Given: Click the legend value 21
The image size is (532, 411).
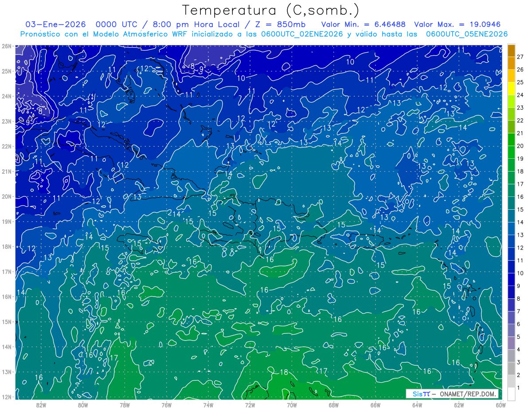Looking at the screenshot, I should 520,133.
